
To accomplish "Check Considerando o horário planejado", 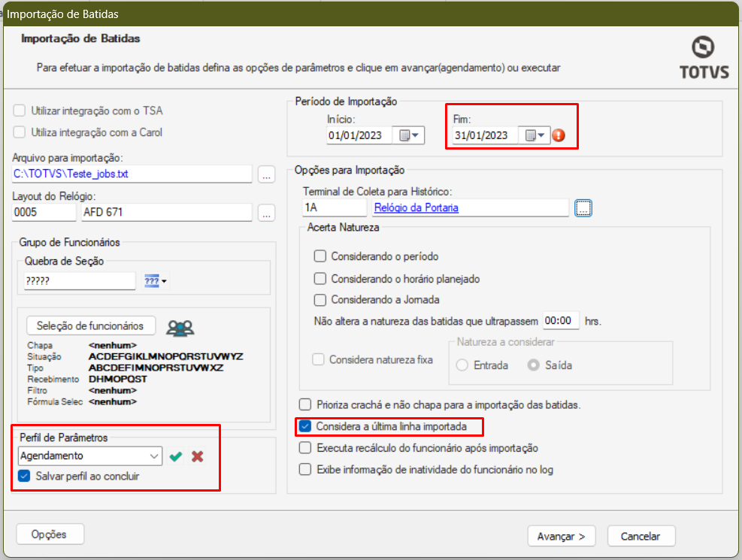I will point(320,279).
